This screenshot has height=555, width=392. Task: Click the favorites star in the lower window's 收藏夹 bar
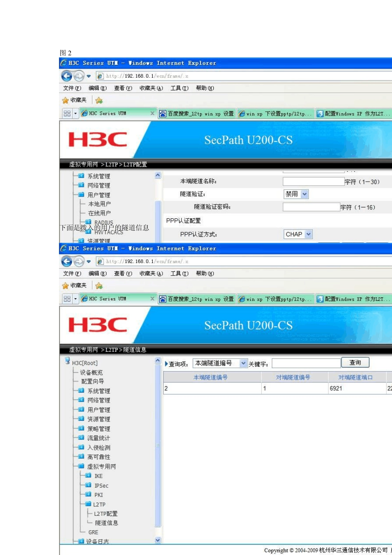click(65, 286)
